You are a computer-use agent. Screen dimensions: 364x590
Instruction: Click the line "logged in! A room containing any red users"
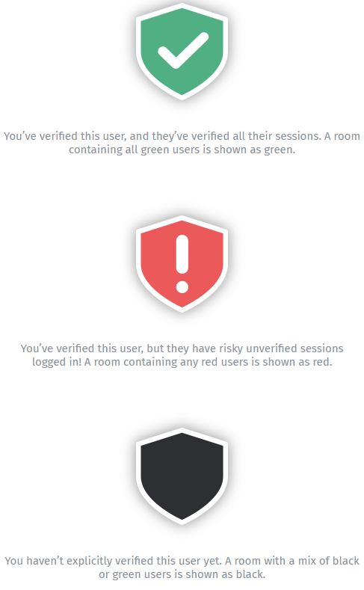[182, 362]
